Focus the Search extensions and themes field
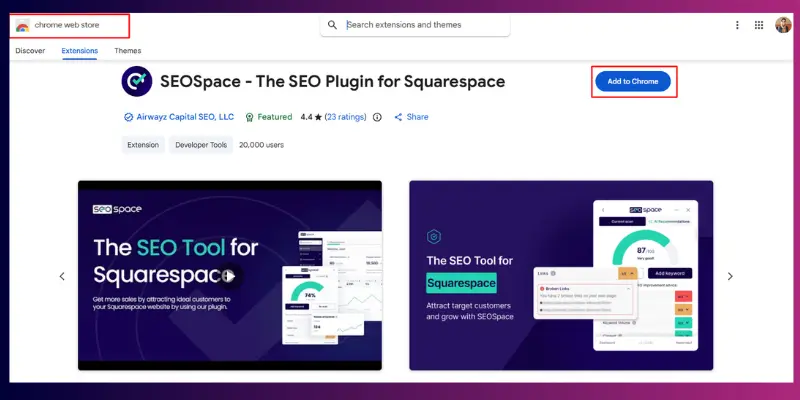 coord(415,25)
